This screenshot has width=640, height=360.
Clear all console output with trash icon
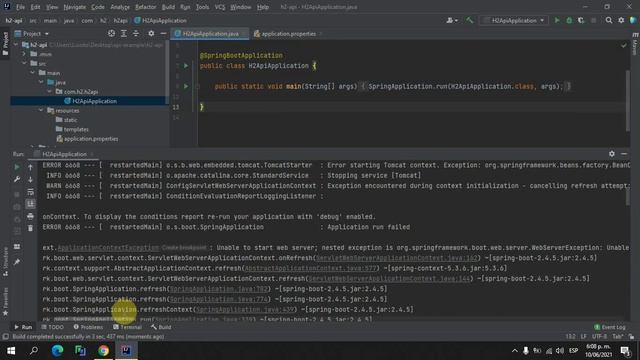click(x=30, y=228)
